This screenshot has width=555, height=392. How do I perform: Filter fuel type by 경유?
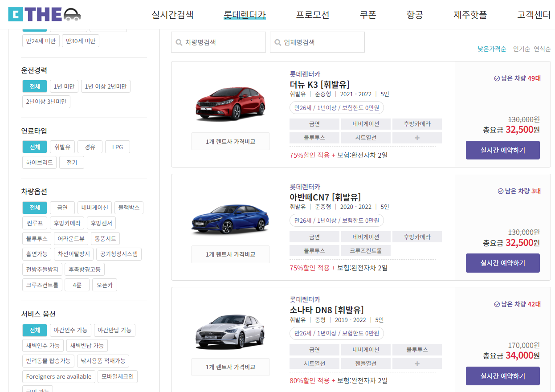tap(90, 147)
